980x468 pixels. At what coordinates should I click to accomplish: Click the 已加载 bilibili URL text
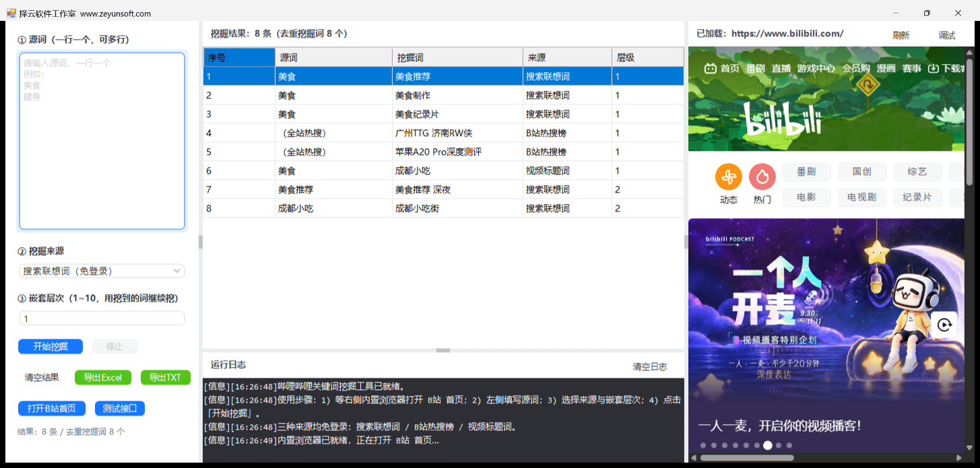coord(770,33)
